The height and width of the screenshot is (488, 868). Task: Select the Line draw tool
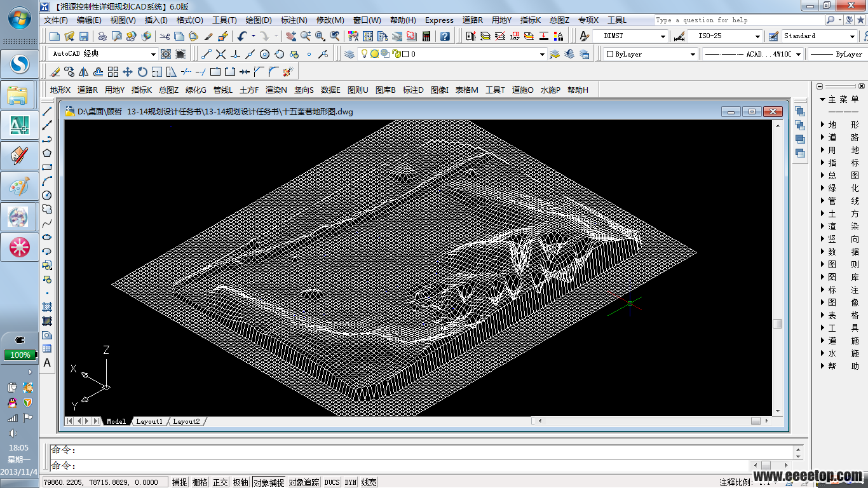pos(47,111)
